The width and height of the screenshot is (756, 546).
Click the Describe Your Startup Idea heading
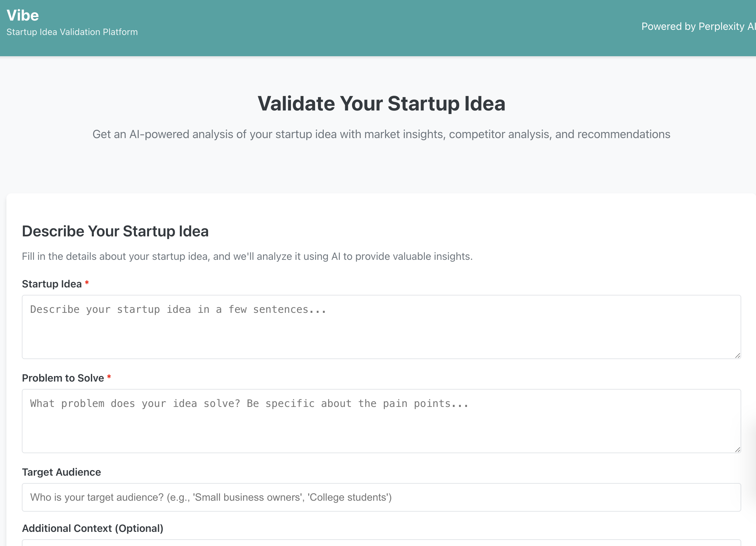tap(115, 231)
